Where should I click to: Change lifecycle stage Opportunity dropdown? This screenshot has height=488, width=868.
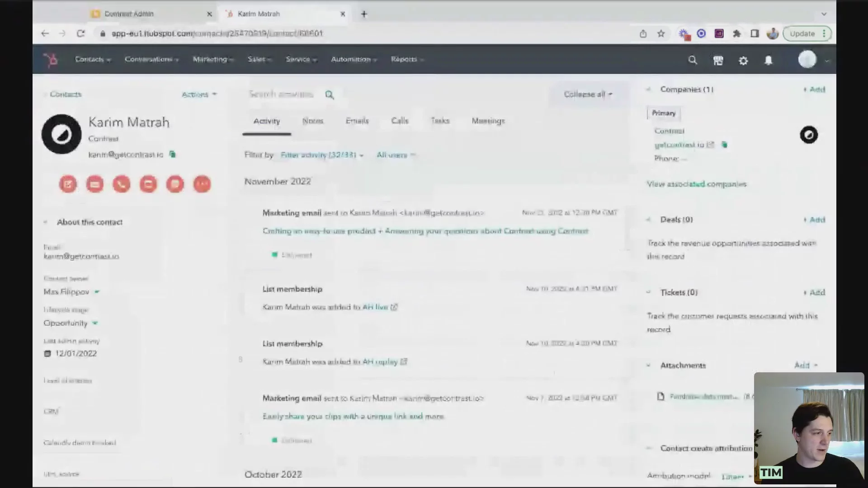click(x=71, y=323)
